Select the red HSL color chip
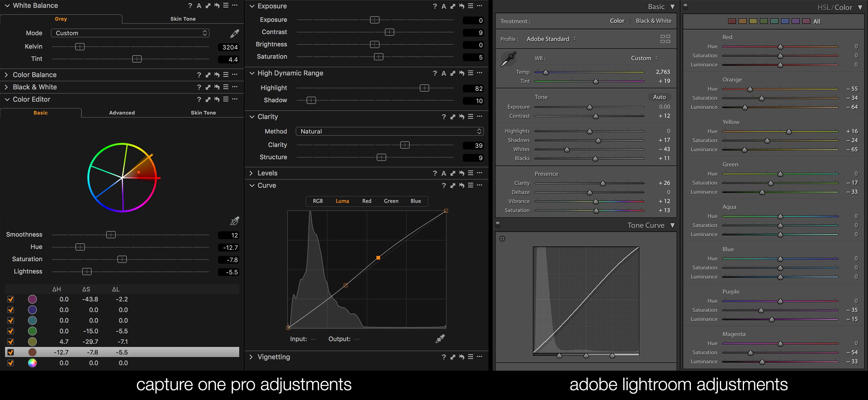This screenshot has width=868, height=400. click(732, 21)
